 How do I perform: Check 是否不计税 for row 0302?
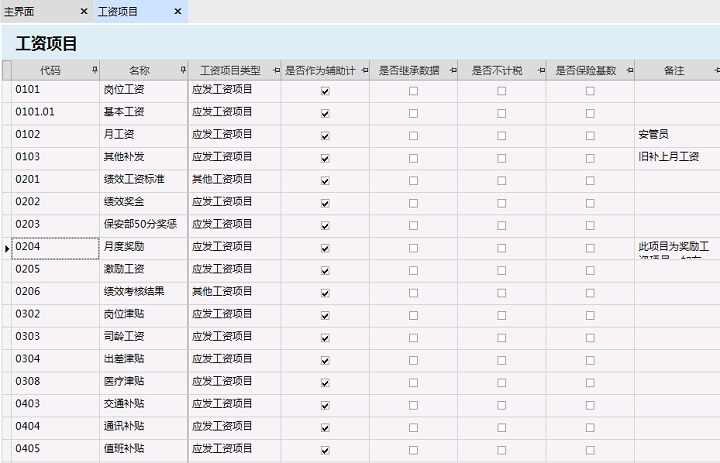point(501,316)
